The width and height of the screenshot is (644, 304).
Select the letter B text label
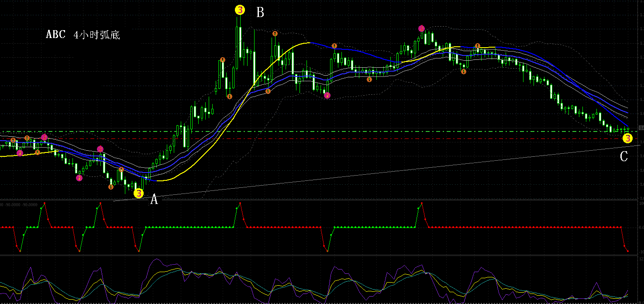(260, 13)
